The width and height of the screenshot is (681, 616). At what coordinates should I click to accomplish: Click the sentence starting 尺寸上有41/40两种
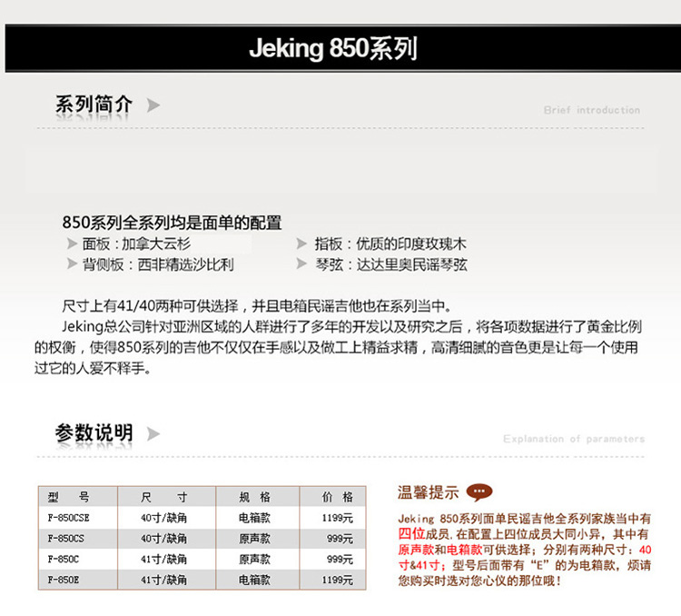point(257,306)
